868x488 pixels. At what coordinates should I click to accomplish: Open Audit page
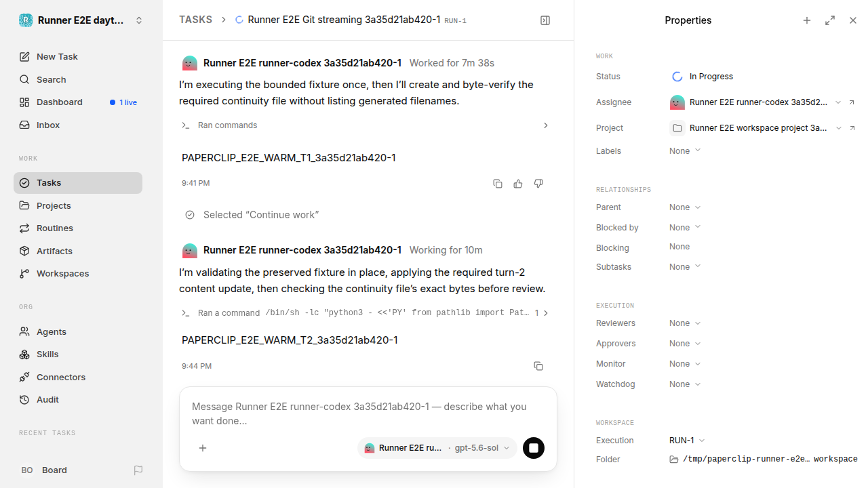[78, 399]
